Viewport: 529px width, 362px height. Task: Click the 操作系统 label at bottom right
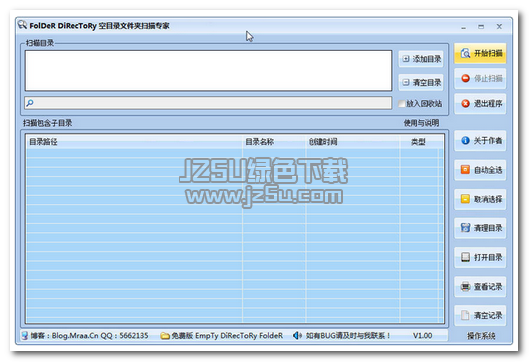[481, 336]
